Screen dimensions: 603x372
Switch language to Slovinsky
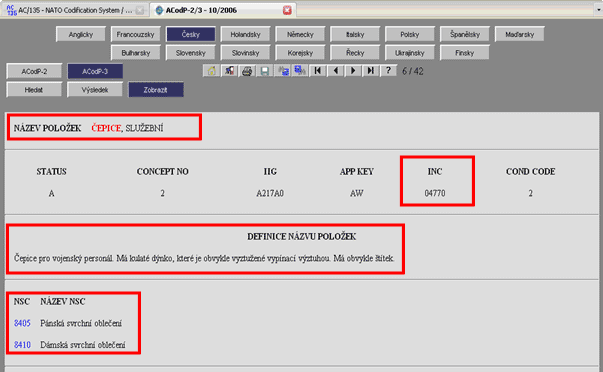[x=245, y=53]
